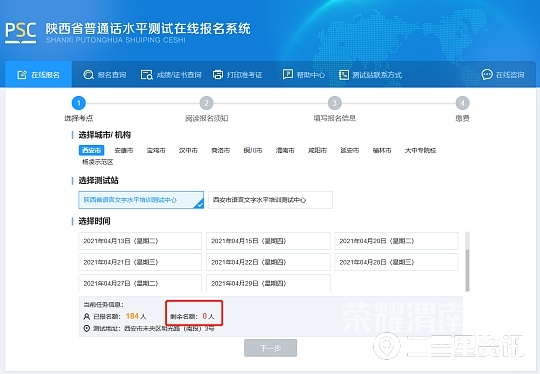Pick the date 2021年04月21日 (星期三)

[x=140, y=262]
